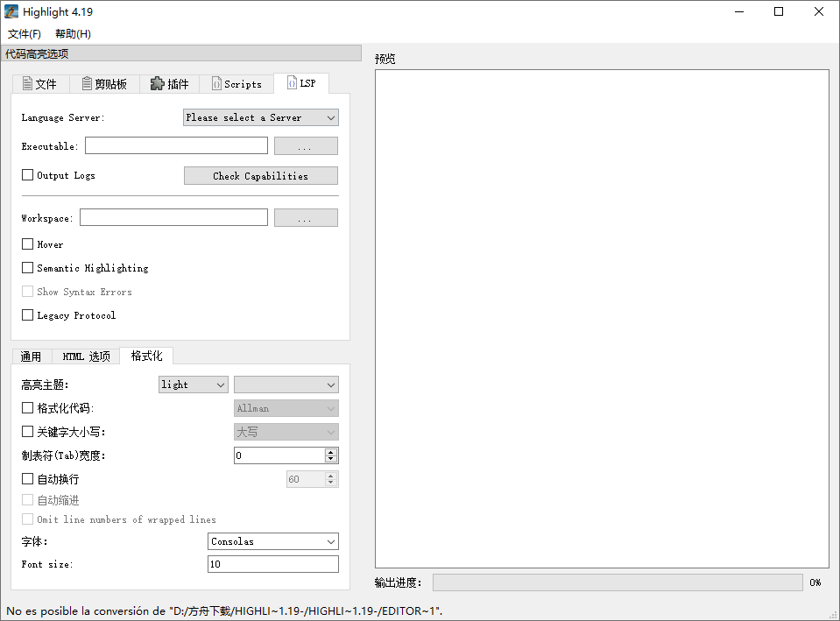Open the Language Server dropdown
The image size is (840, 621).
coord(261,117)
